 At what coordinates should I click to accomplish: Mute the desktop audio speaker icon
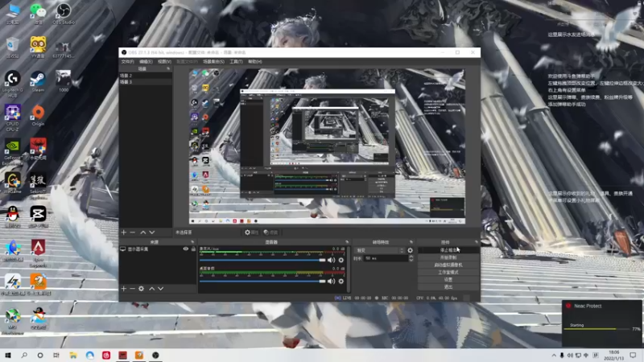[331, 281]
